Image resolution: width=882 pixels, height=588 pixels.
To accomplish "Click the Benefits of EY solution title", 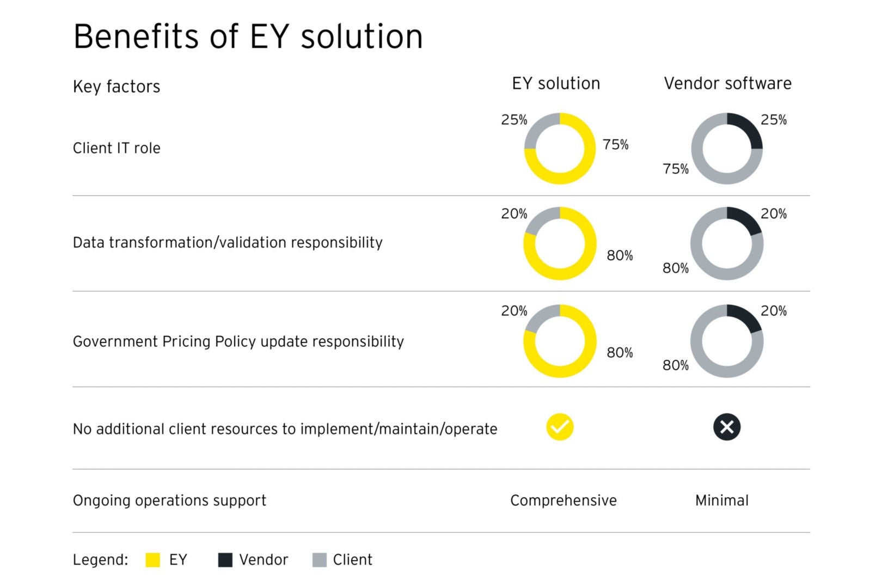I will click(x=248, y=37).
